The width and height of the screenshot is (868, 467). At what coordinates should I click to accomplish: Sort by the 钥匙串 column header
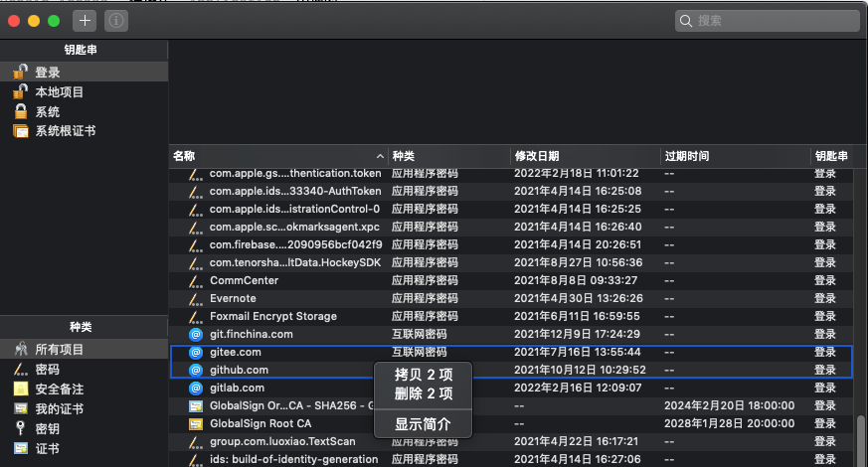point(832,156)
